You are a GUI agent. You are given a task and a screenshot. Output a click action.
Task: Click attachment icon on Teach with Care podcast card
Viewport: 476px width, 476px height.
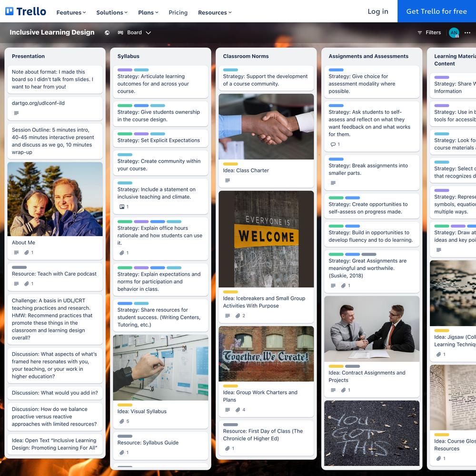click(27, 284)
